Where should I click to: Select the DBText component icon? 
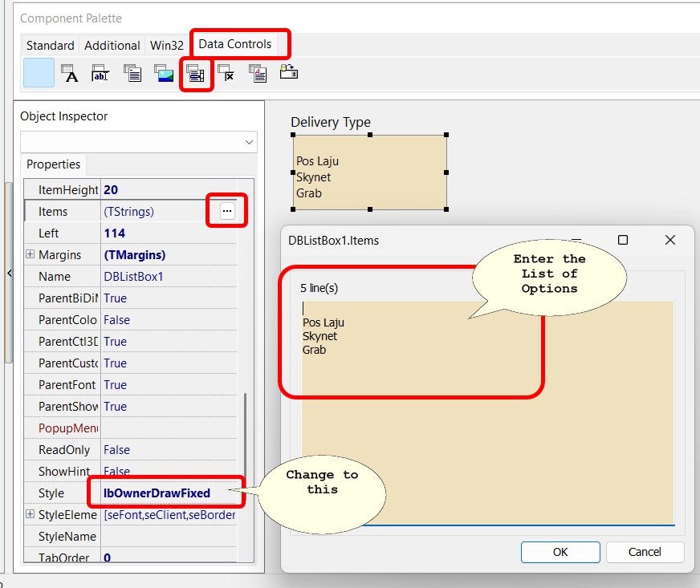(x=70, y=75)
